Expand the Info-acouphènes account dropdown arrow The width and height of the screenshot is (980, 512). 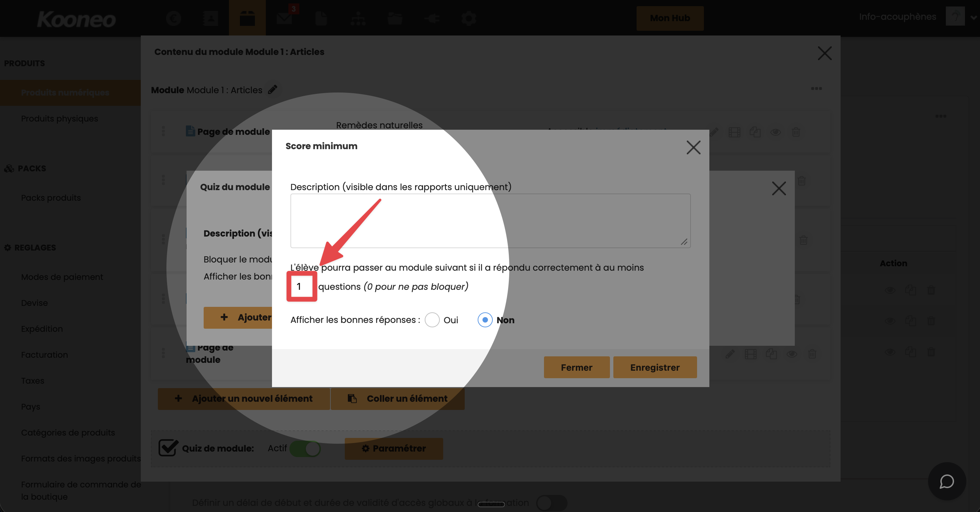coord(973,17)
